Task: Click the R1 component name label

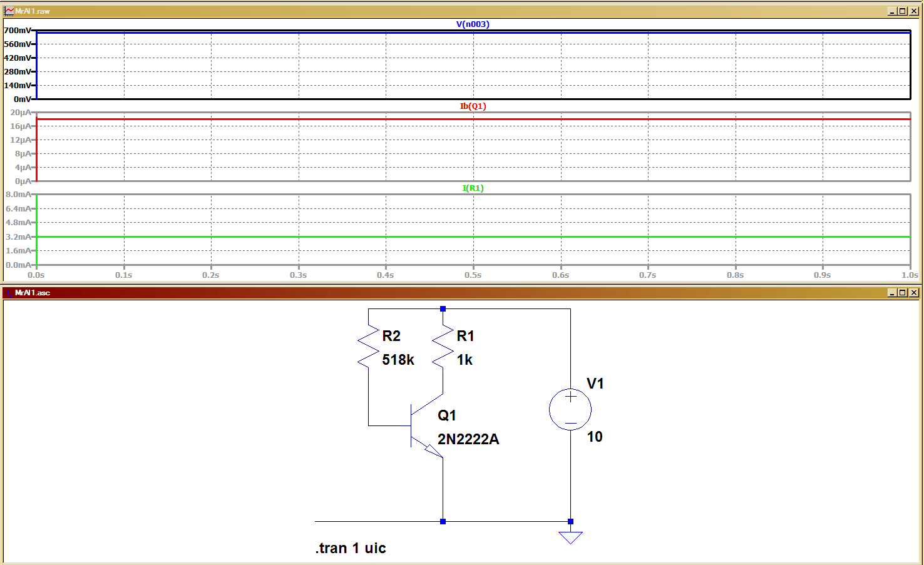Action: tap(465, 336)
